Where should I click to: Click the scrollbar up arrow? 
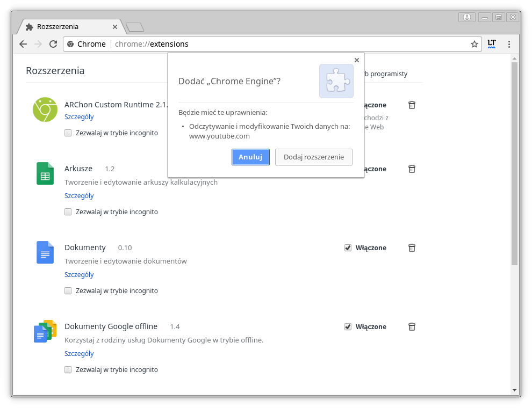(x=514, y=59)
